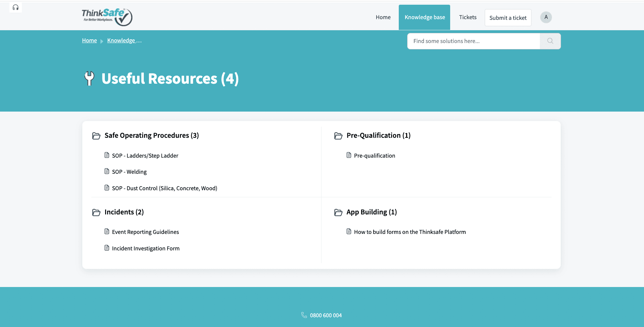The width and height of the screenshot is (644, 327).
Task: Go to the Tickets tab
Action: tap(468, 17)
